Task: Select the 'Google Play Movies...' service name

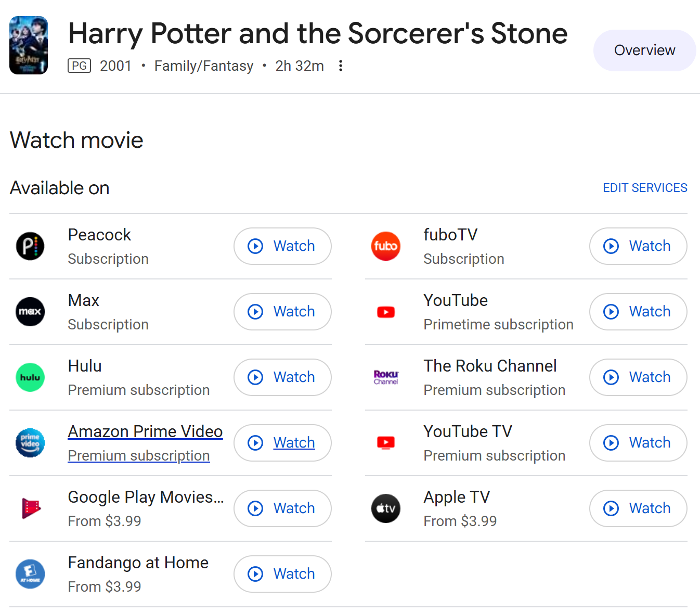Action: [146, 497]
